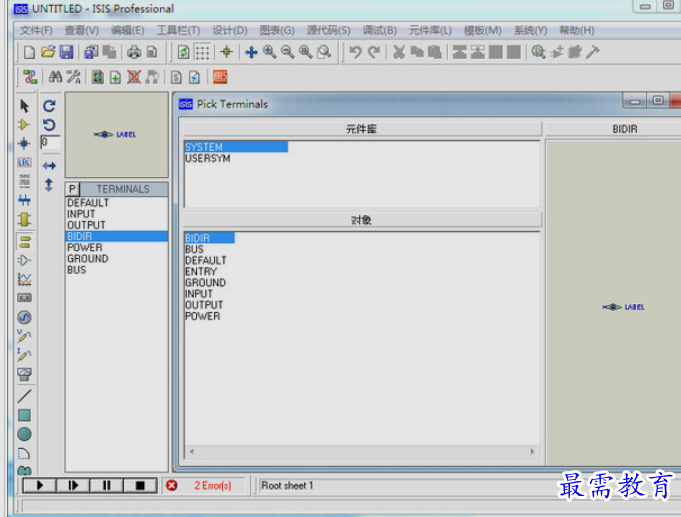
Task: Stop the simulation
Action: point(140,486)
